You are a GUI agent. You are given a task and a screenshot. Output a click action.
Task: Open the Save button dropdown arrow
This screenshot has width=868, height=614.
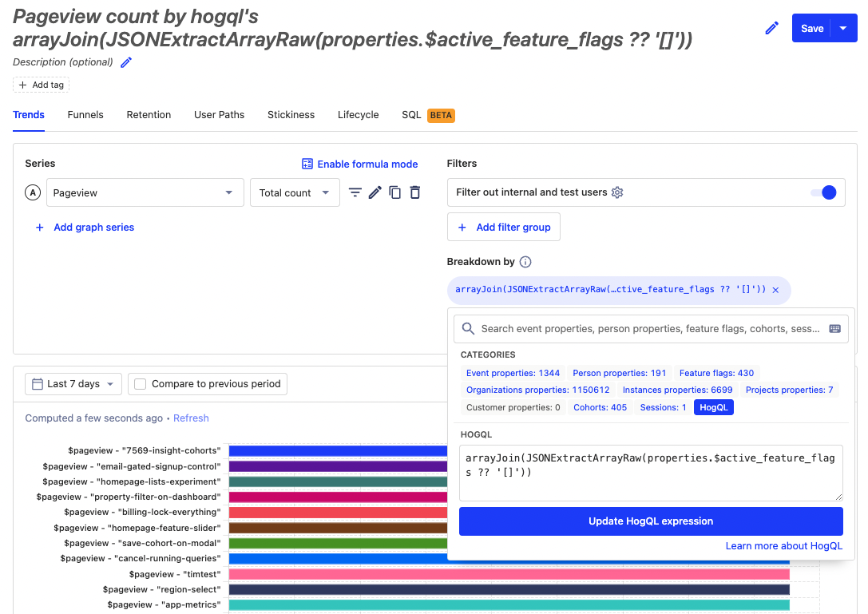pos(843,28)
